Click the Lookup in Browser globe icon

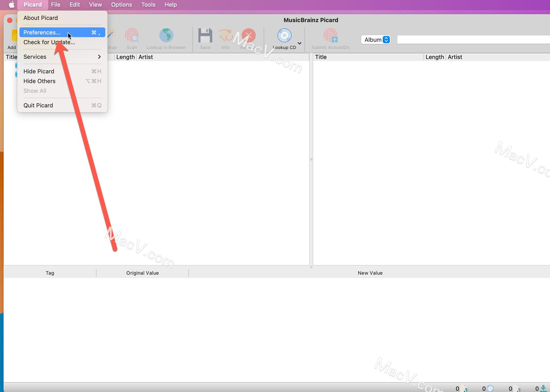(x=166, y=35)
